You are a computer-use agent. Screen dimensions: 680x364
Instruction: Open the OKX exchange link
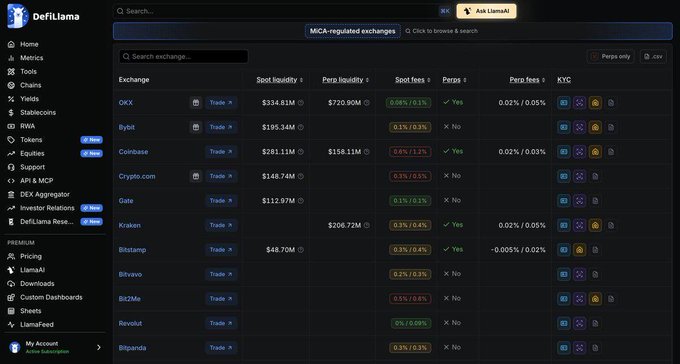126,103
